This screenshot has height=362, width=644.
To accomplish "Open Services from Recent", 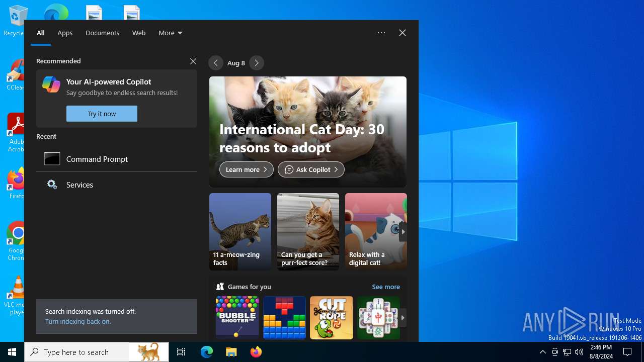I will (x=117, y=185).
